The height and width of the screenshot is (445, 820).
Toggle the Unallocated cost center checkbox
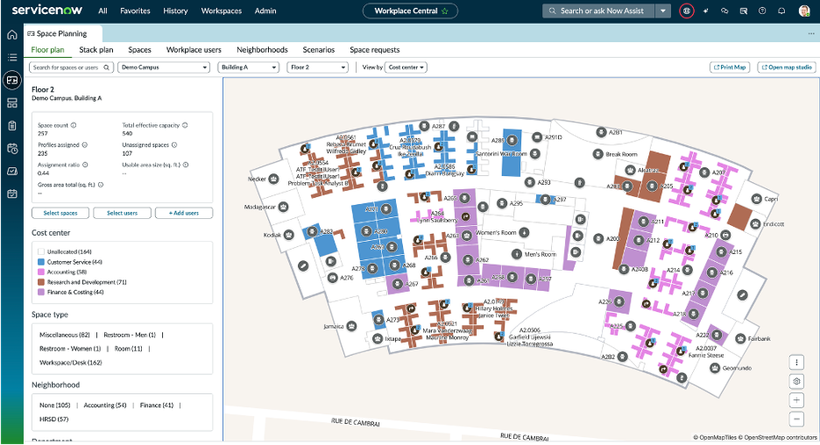41,252
